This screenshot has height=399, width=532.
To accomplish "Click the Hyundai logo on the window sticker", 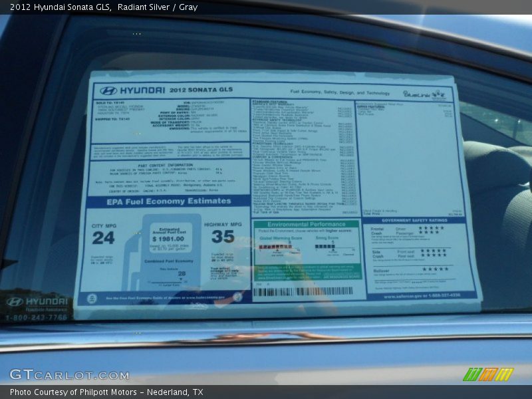I will pos(108,90).
